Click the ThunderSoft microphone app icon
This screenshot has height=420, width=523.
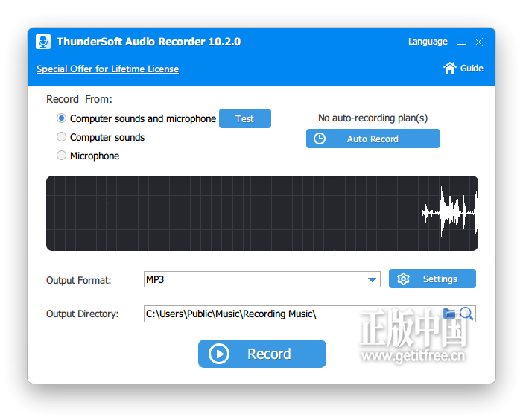43,42
